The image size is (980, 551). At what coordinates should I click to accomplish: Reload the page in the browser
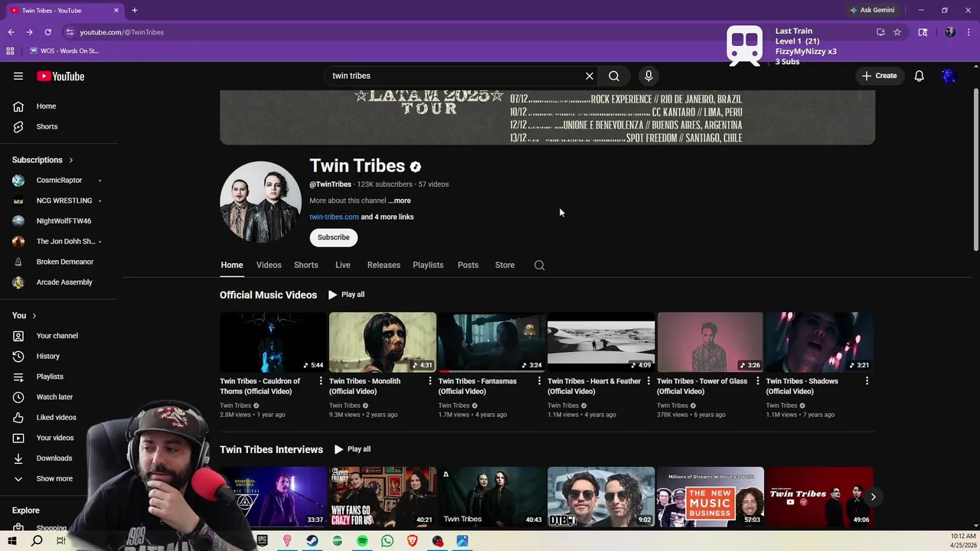coord(47,32)
